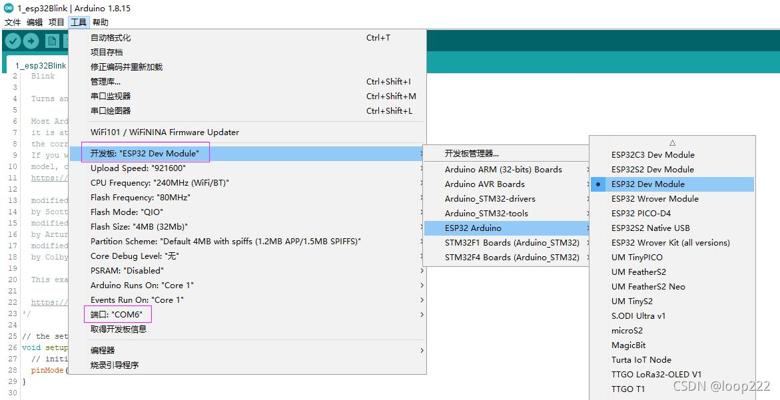
Task: Expand ESP32 Arduino boards submenu
Action: pos(506,228)
